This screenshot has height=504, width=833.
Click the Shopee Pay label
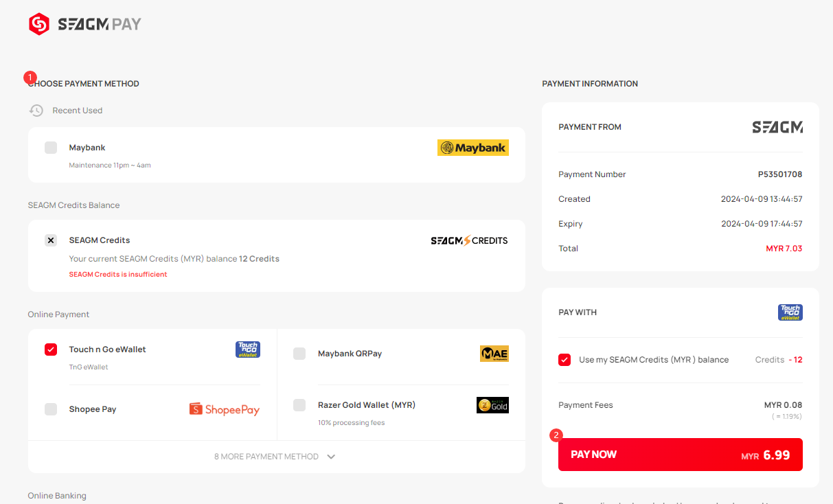coord(93,409)
